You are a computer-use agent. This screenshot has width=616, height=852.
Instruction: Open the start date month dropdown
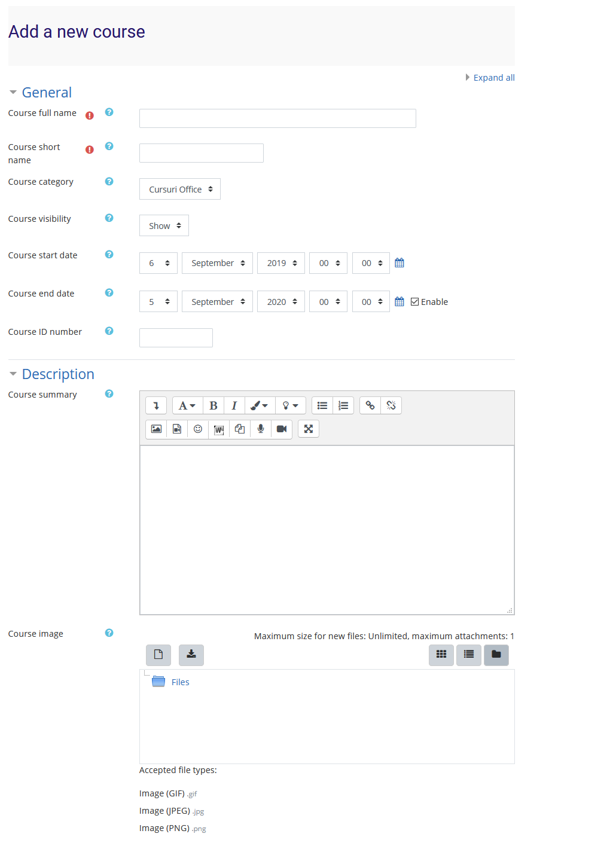[217, 262]
